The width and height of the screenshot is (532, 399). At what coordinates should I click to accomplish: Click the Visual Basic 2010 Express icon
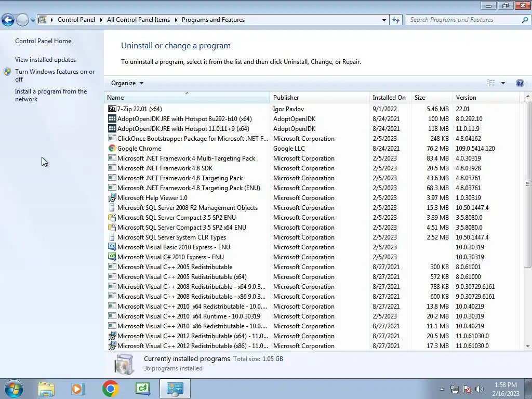click(112, 247)
